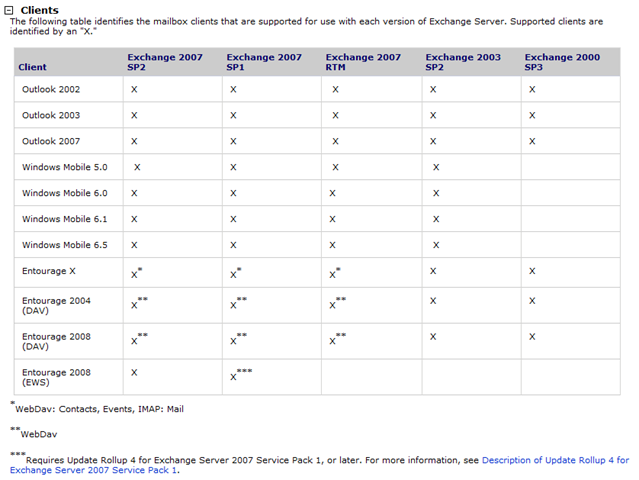Screen dimensions: 639x480
Task: Click Entourage 2004 X under Exchange 2003 SP2
Action: pyautogui.click(x=433, y=301)
